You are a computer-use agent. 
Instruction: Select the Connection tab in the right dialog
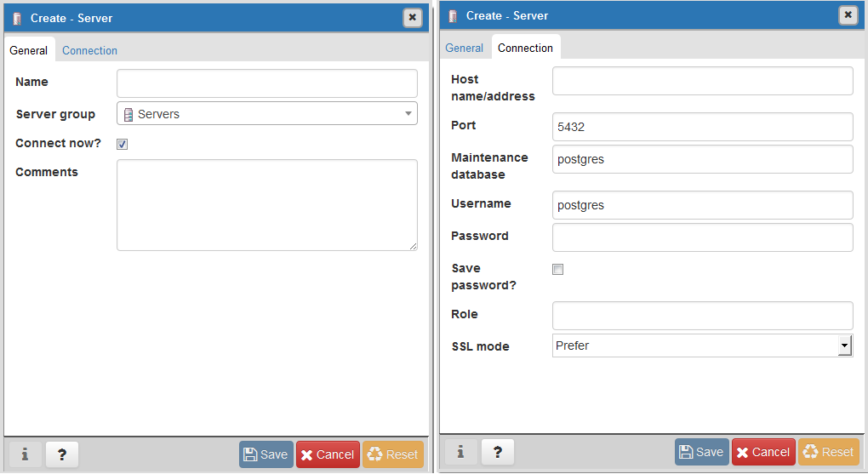point(525,49)
